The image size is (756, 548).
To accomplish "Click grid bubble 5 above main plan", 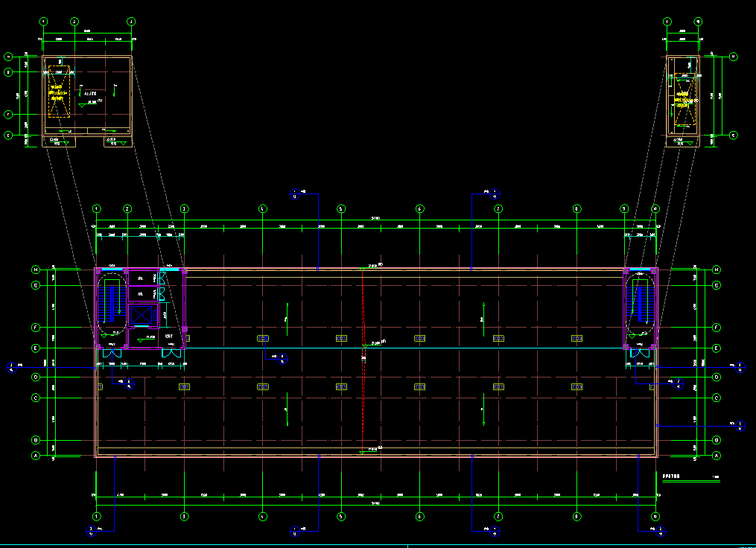I will pyautogui.click(x=341, y=209).
